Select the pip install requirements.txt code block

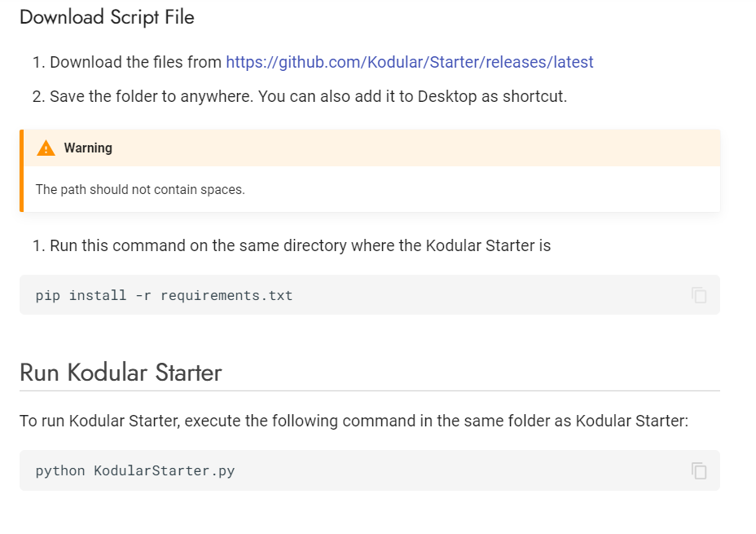pyautogui.click(x=163, y=295)
